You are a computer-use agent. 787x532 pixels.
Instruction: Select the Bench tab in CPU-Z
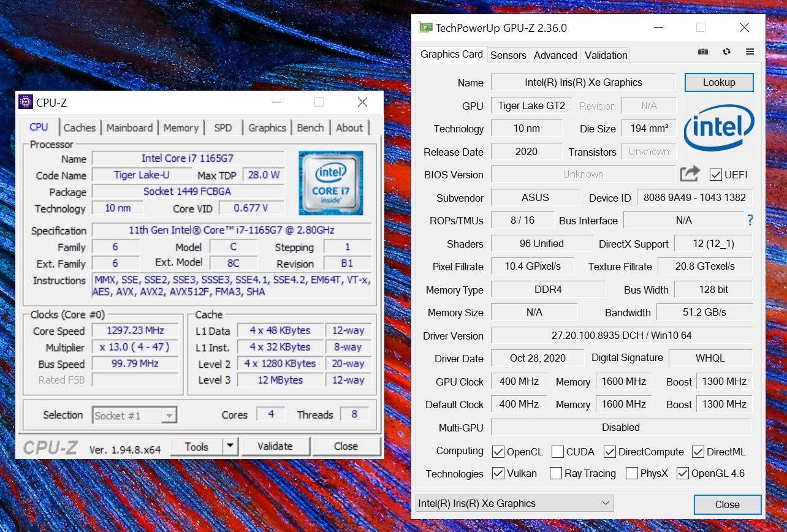point(311,127)
